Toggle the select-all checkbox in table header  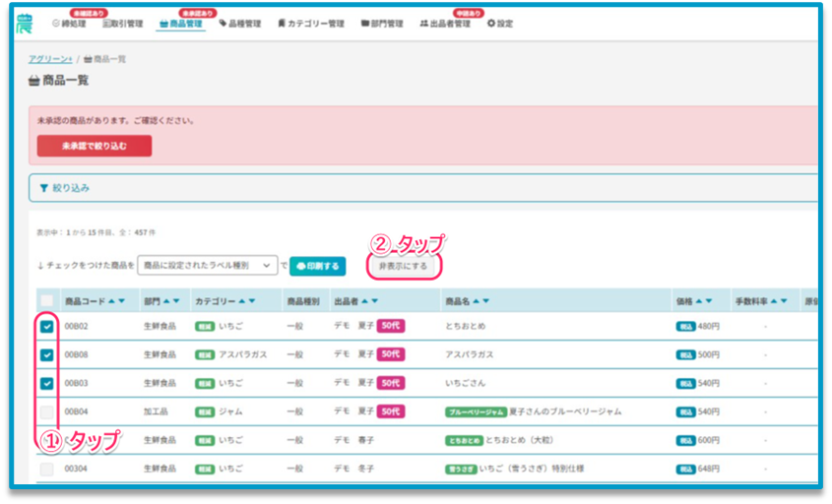point(47,301)
